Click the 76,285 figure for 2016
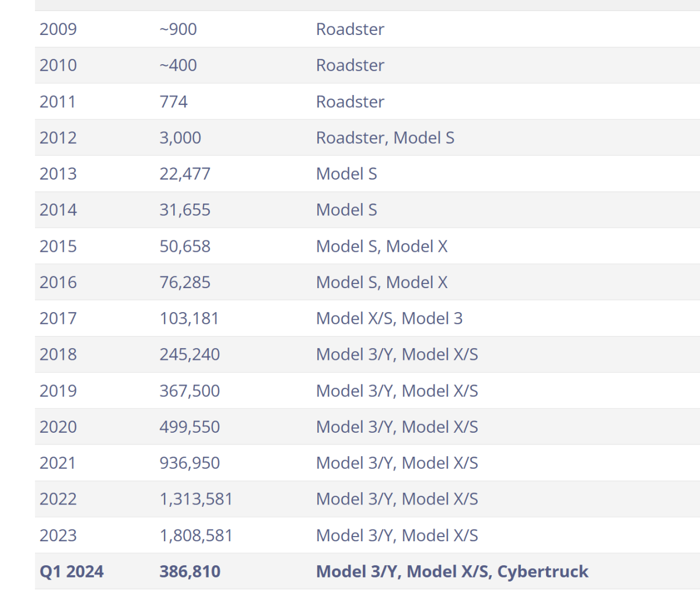Viewport: 700px width, 606px height. pyautogui.click(x=185, y=282)
